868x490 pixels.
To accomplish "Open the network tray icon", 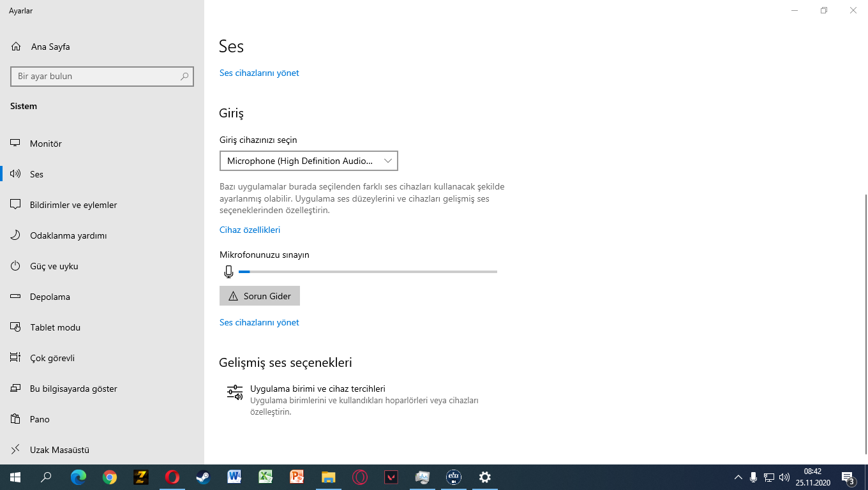I will tap(769, 477).
